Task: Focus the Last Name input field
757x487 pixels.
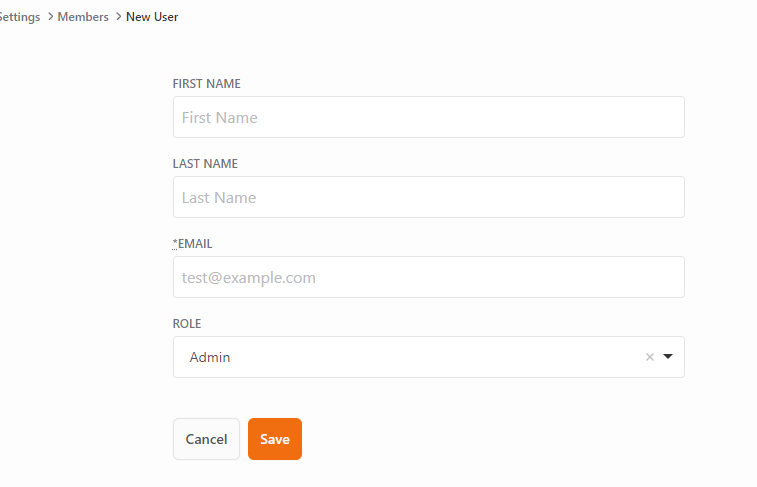Action: (x=429, y=197)
